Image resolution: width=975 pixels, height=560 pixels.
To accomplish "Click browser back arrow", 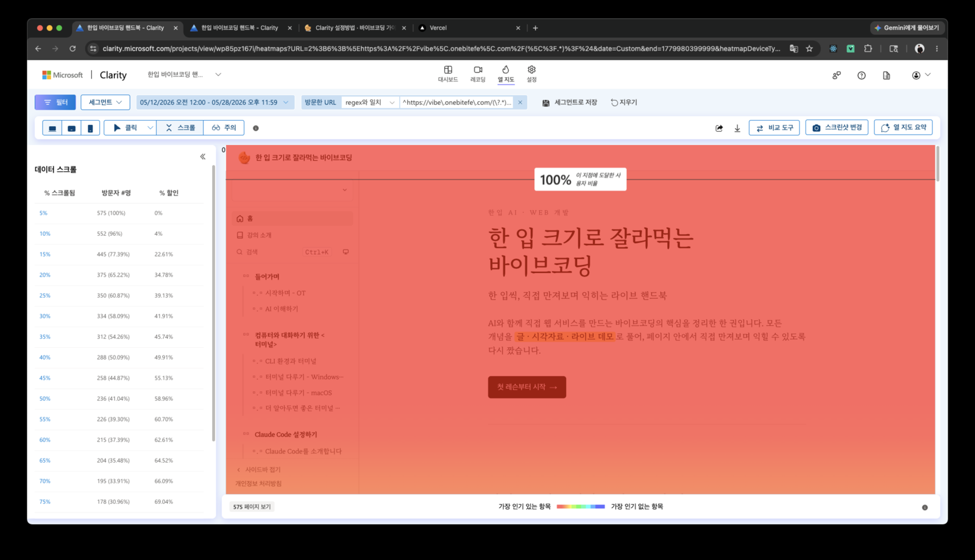I will (38, 49).
